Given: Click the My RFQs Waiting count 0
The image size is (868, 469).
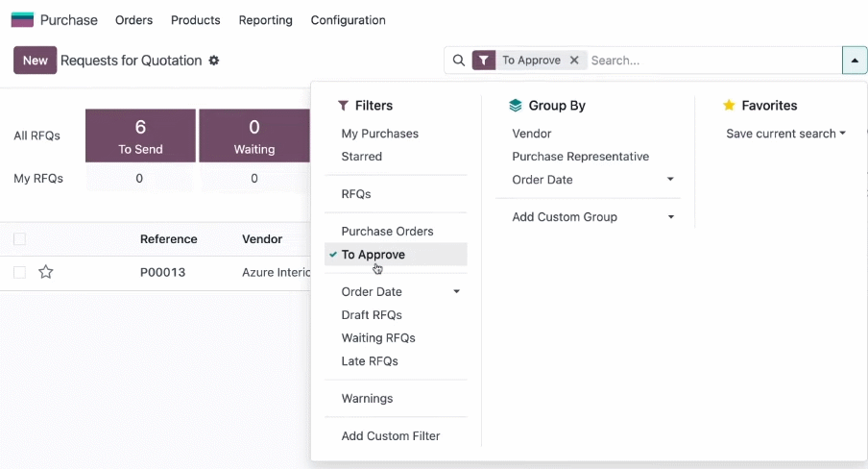Looking at the screenshot, I should 254,179.
